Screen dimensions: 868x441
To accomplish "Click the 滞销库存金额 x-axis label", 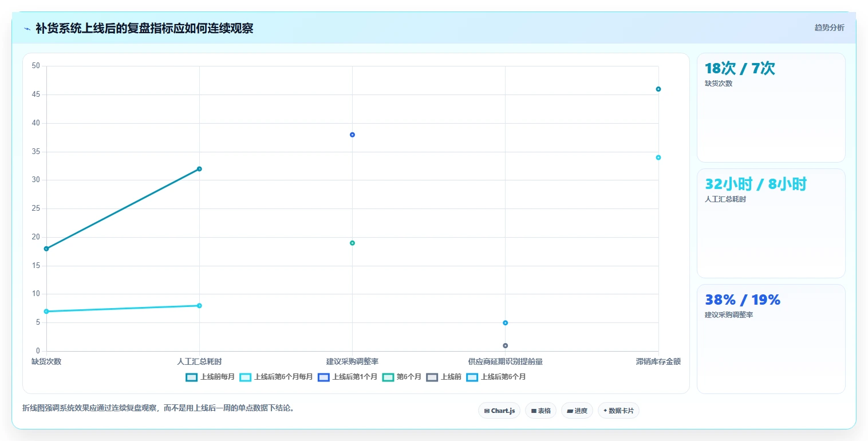I will (658, 361).
